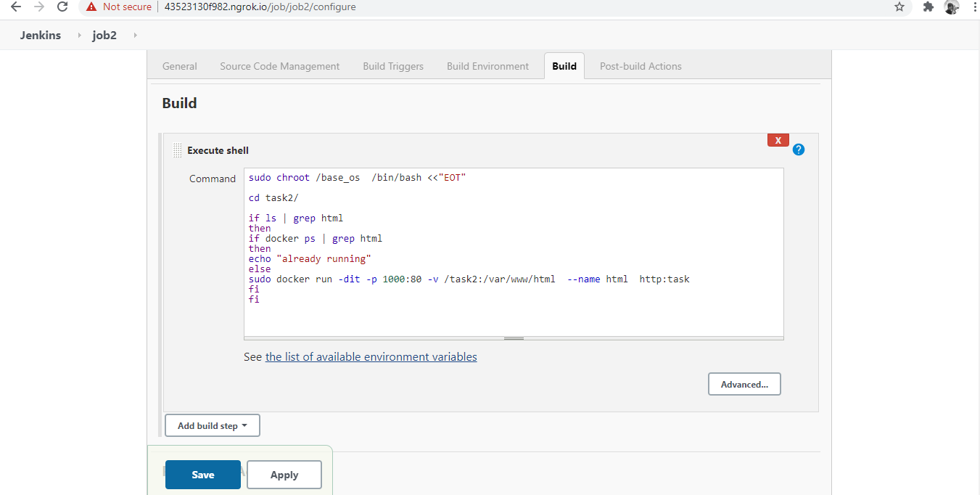Expand the breadcrumb chevron next to job2

135,34
